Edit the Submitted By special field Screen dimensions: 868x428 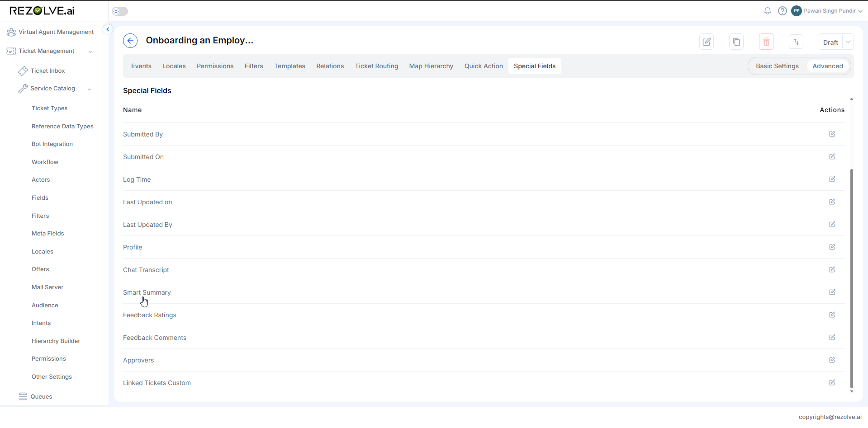pyautogui.click(x=832, y=134)
